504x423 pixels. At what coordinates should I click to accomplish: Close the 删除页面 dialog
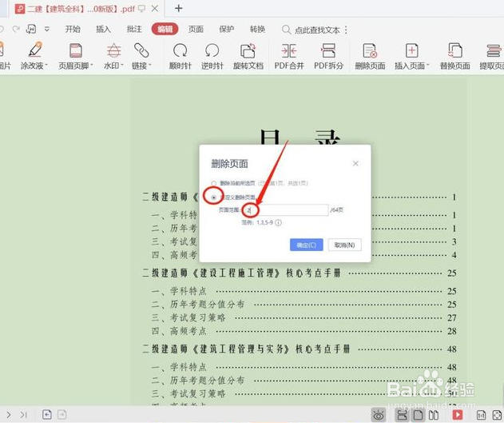[355, 163]
